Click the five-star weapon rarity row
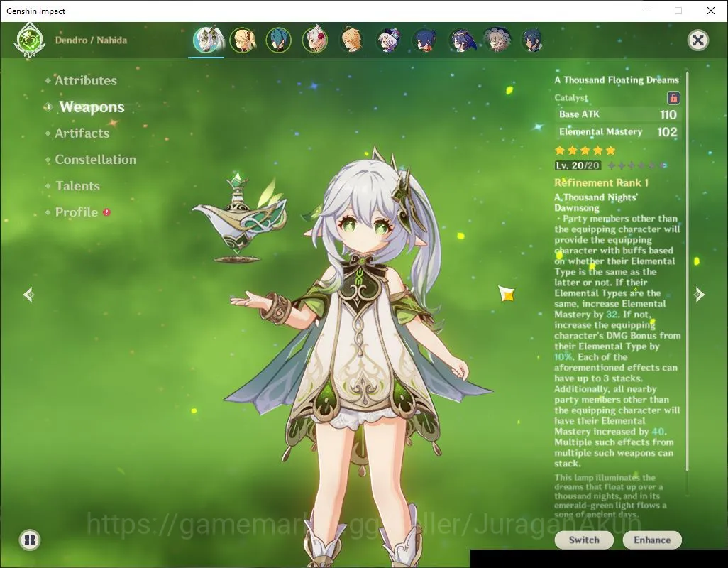728x568 pixels. tap(585, 151)
